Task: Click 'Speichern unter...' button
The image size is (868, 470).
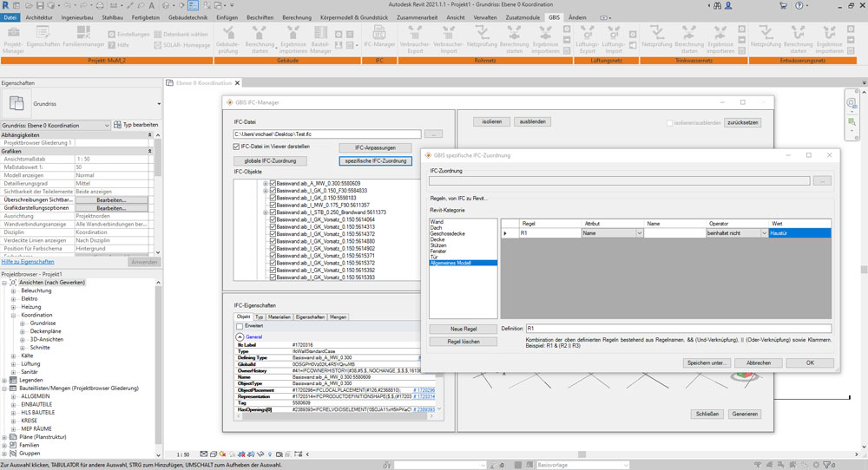Action: 707,362
